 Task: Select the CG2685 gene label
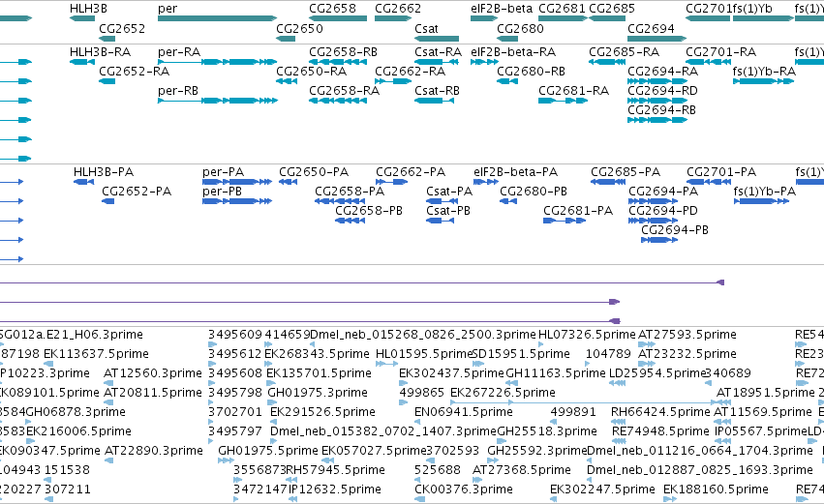[x=612, y=9]
